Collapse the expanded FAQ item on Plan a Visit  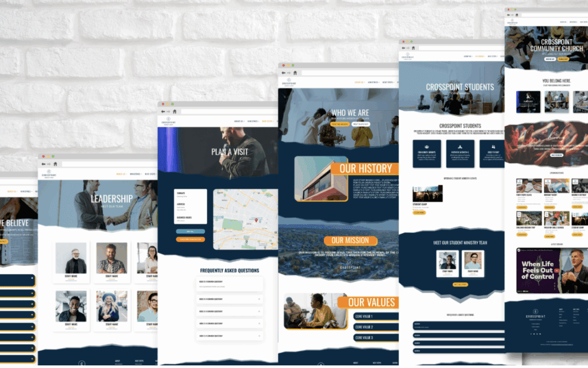pos(229,283)
